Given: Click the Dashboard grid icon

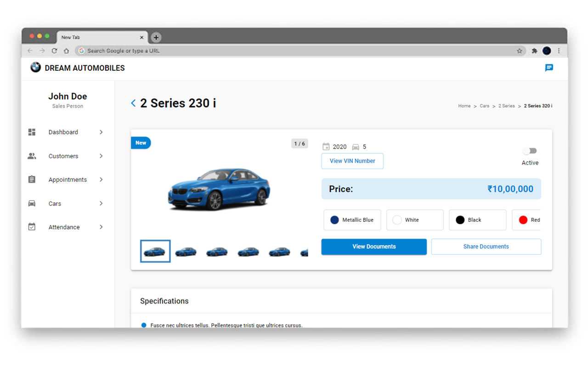Looking at the screenshot, I should (x=32, y=132).
